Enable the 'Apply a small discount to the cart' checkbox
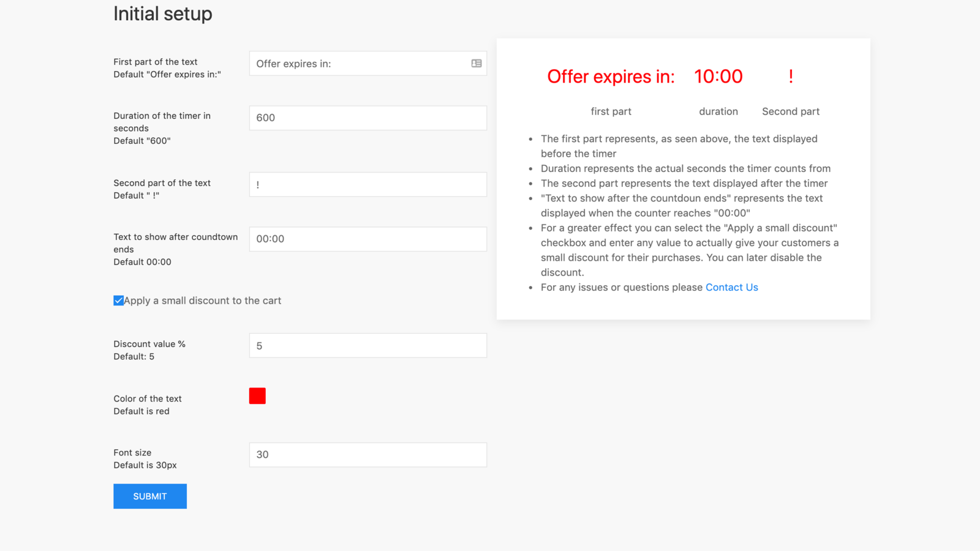The image size is (980, 551). coord(118,301)
